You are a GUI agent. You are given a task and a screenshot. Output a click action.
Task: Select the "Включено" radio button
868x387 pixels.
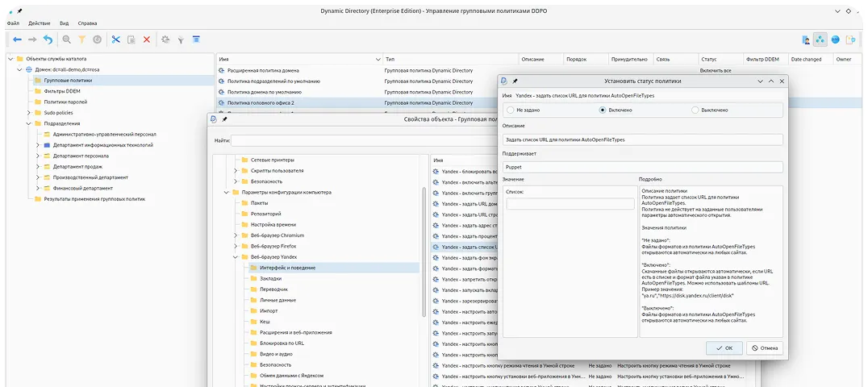tap(603, 110)
